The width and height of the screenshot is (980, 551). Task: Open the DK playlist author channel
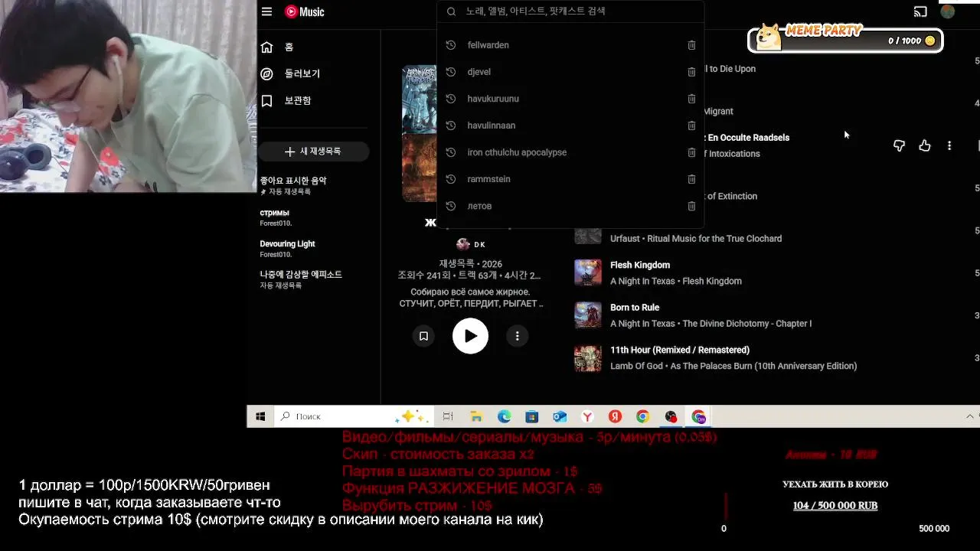(x=471, y=244)
